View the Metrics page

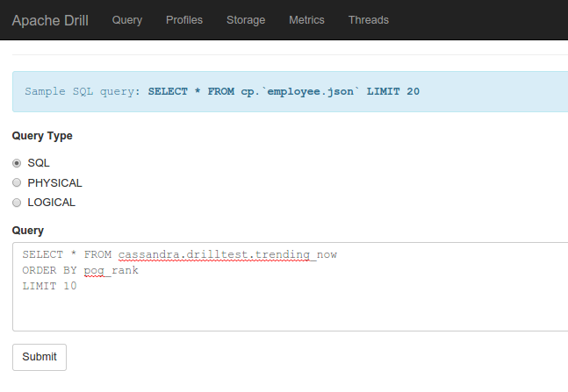tap(306, 20)
